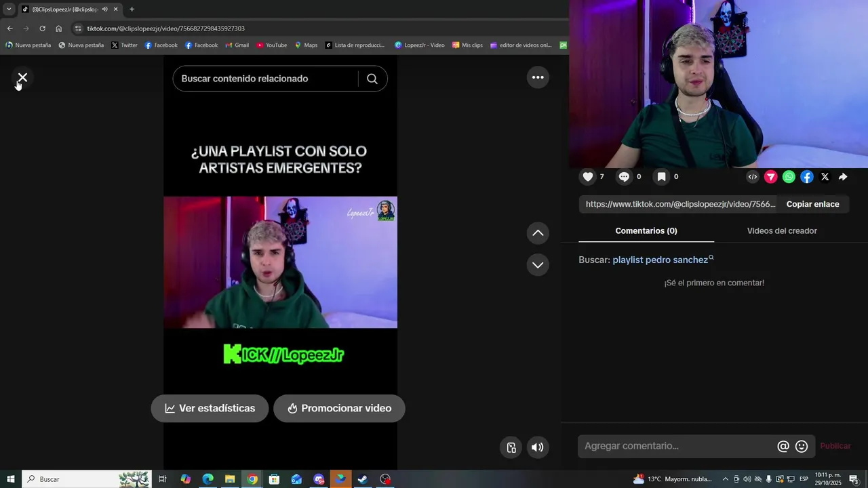Switch the ESP keyboard language indicator
This screenshot has width=868, height=488.
tap(804, 479)
